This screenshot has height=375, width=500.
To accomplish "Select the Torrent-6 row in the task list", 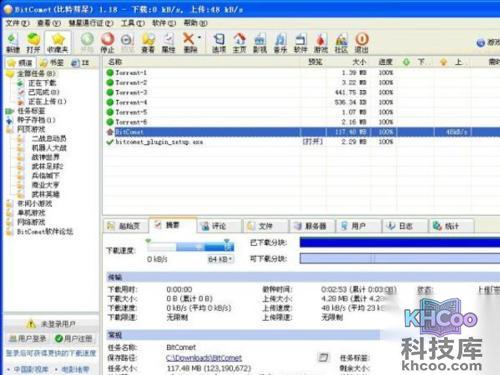I will point(302,122).
